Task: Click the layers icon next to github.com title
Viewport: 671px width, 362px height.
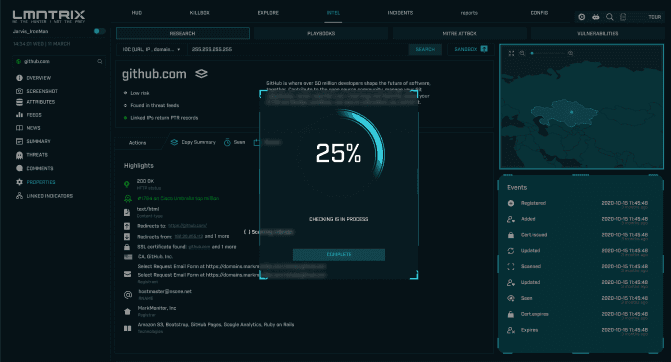Action: click(201, 74)
